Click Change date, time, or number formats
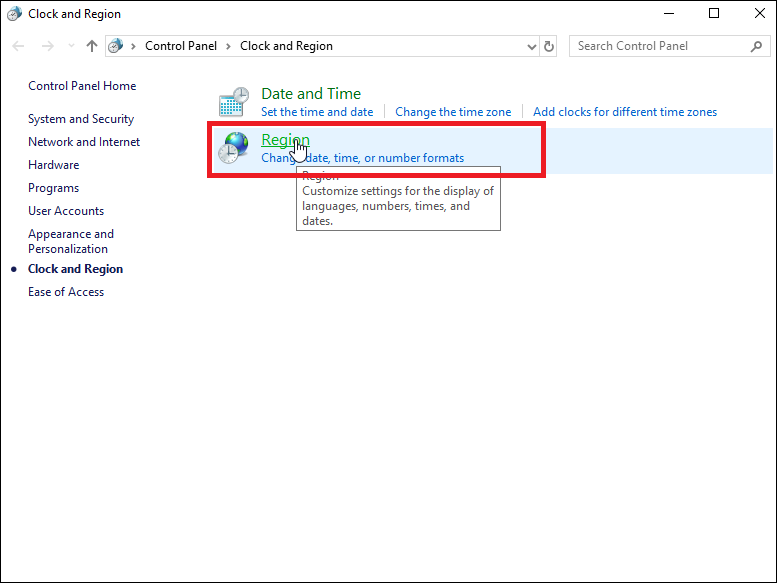777x583 pixels. 363,158
